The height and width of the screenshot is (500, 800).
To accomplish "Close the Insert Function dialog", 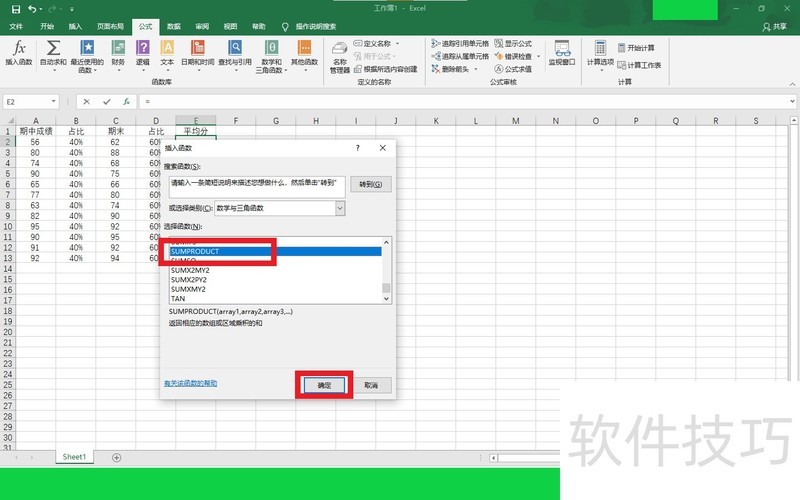I will pyautogui.click(x=383, y=148).
